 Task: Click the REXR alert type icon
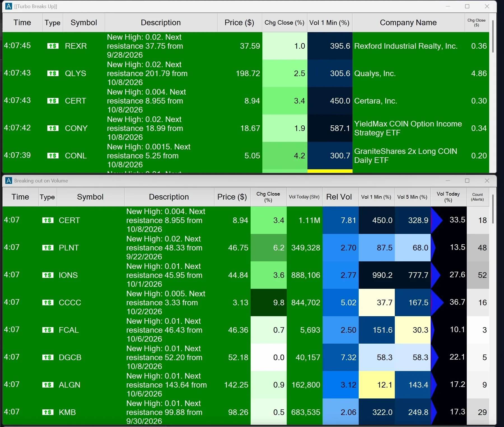coord(53,46)
